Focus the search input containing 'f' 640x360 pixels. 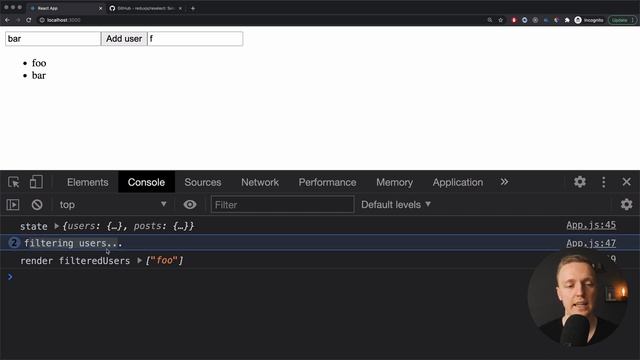click(x=195, y=39)
